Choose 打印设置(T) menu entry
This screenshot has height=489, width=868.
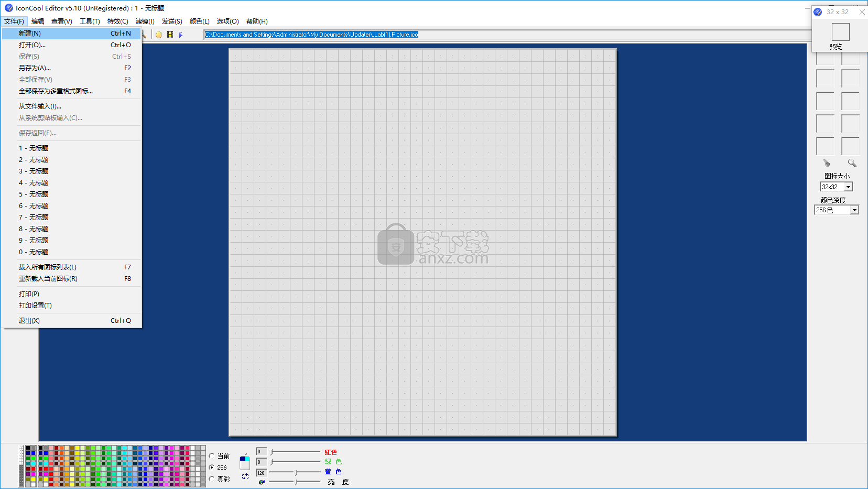click(72, 306)
